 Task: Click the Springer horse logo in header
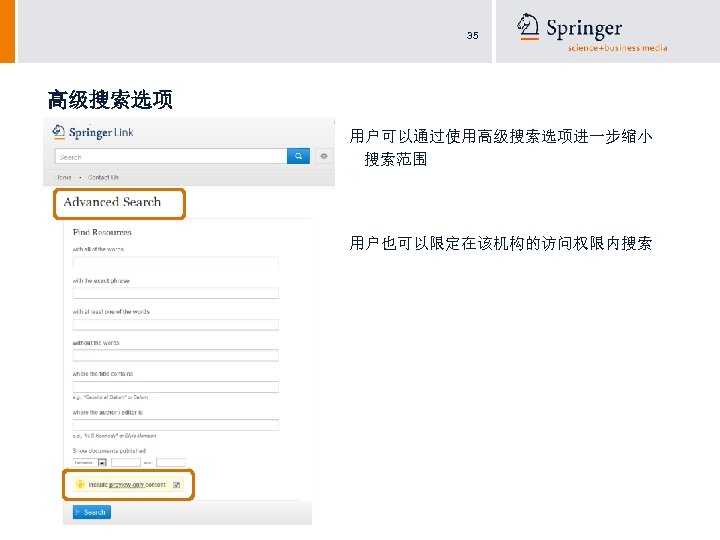[528, 26]
